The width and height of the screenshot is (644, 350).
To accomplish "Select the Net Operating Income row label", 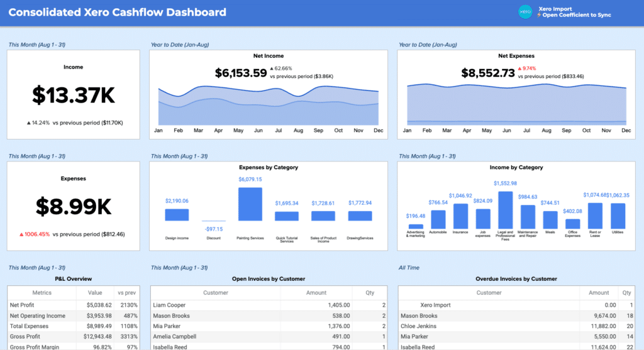I will pos(37,316).
